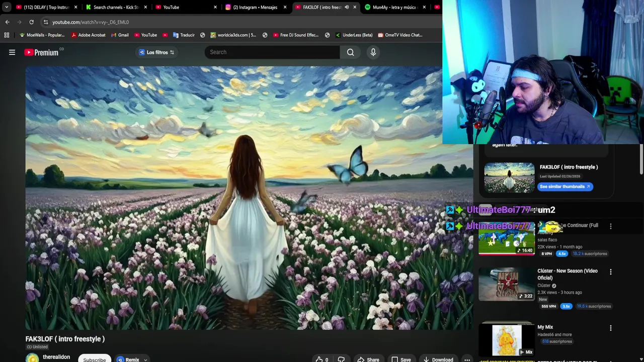
Task: Open worldcia3ds.com bookmark
Action: 233,35
